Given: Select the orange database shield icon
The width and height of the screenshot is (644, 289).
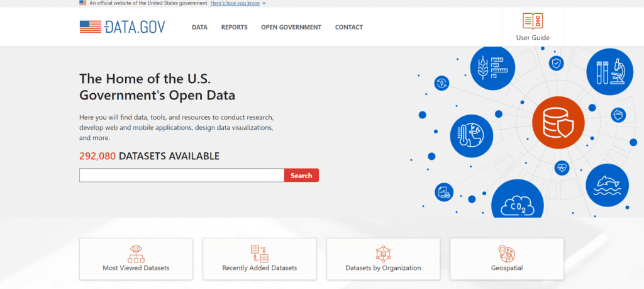Looking at the screenshot, I should 558,123.
